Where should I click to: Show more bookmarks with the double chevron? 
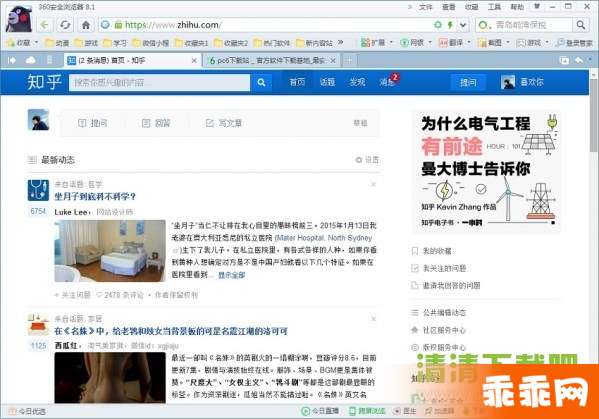(x=340, y=42)
